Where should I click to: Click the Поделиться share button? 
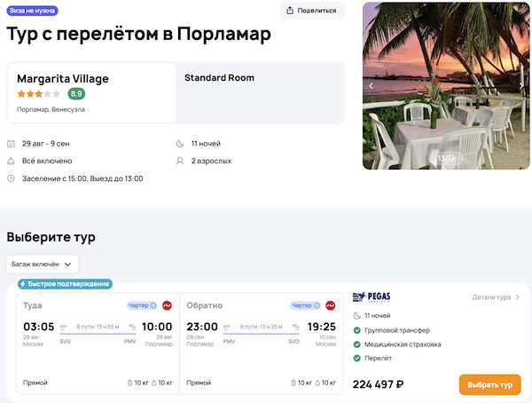pyautogui.click(x=312, y=11)
